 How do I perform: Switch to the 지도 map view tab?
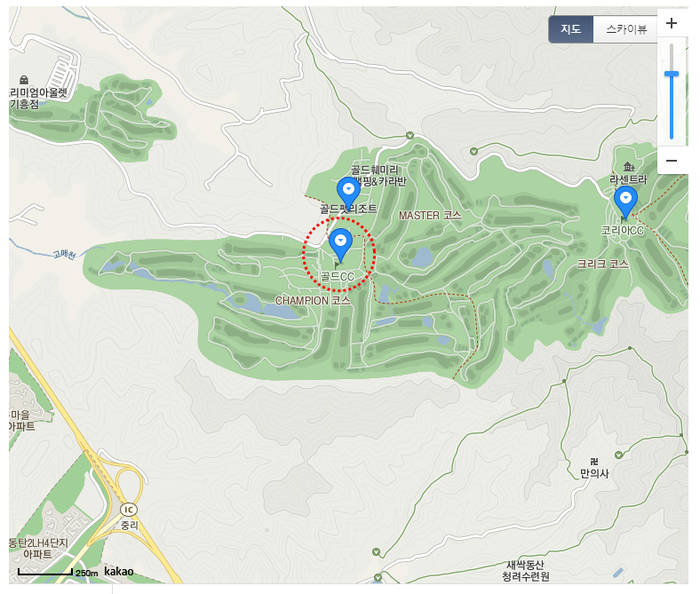[570, 29]
